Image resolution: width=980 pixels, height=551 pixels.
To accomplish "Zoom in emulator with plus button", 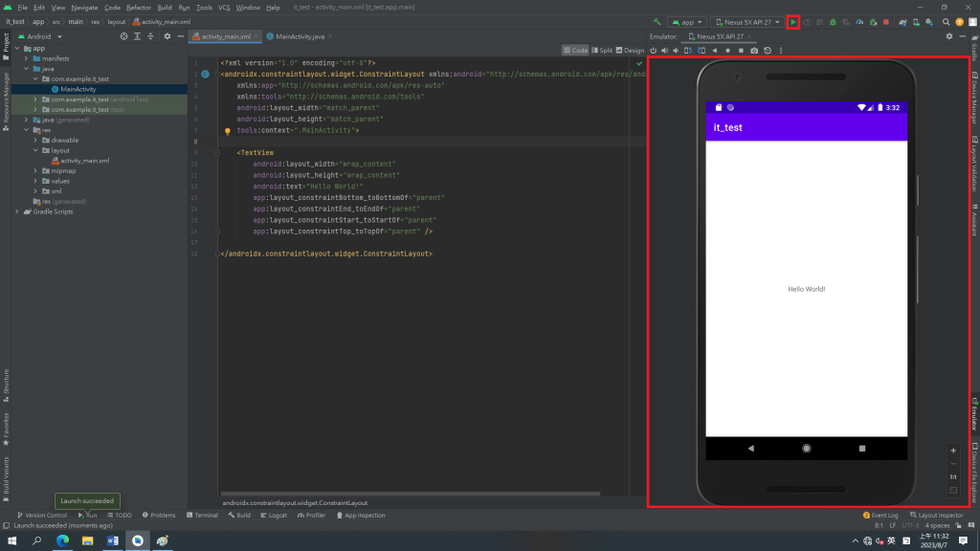I will click(953, 451).
